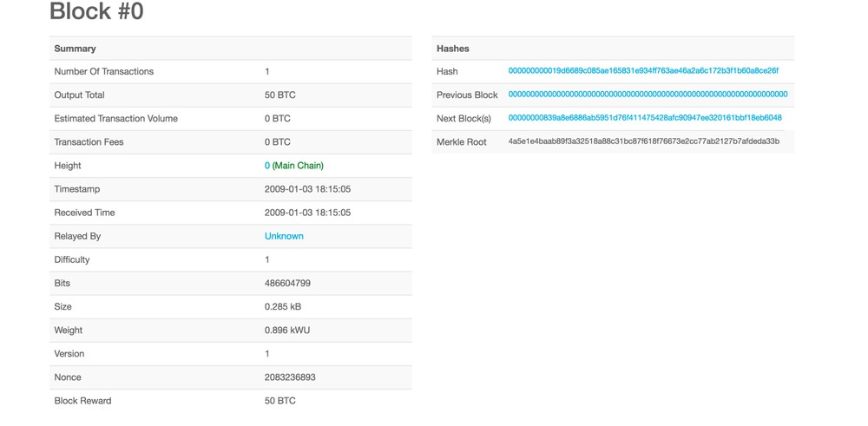Click the Weight 0.896 kWU value
The width and height of the screenshot is (868, 426).
[286, 331]
